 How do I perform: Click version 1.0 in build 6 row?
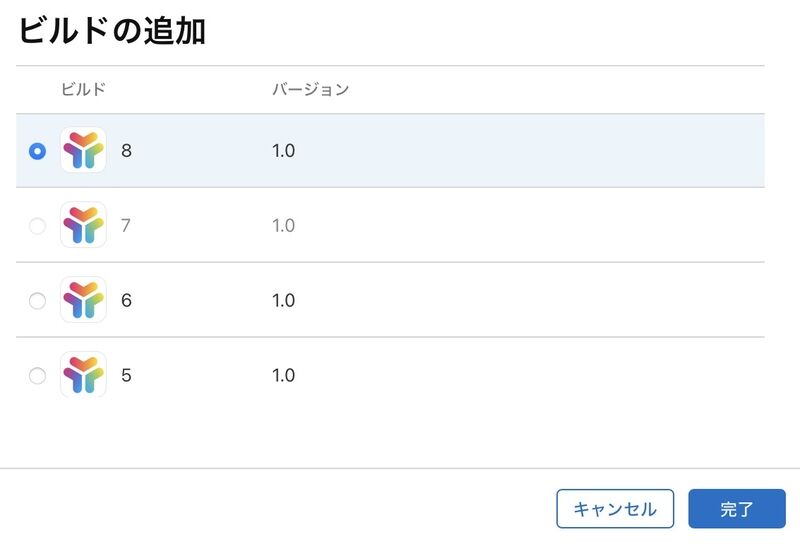284,301
